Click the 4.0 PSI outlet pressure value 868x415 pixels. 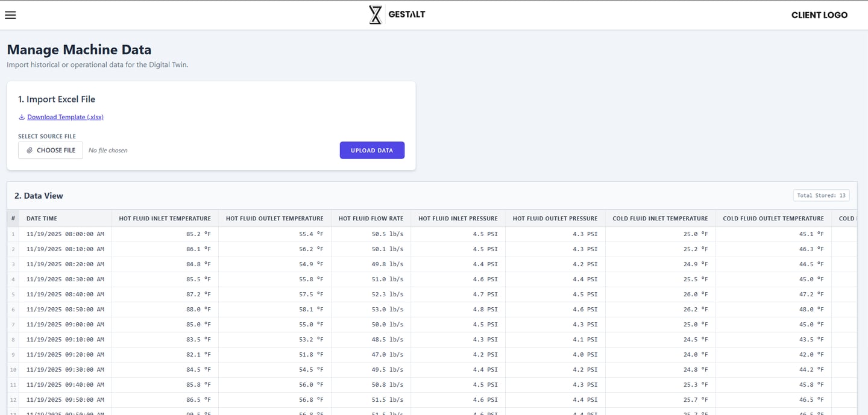tap(585, 354)
